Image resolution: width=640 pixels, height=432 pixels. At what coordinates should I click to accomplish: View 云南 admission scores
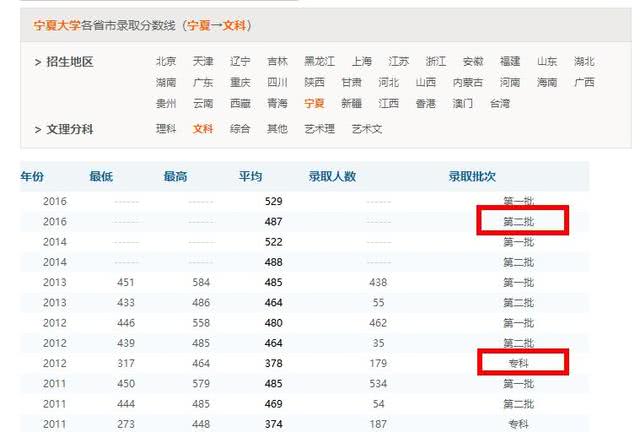(203, 104)
